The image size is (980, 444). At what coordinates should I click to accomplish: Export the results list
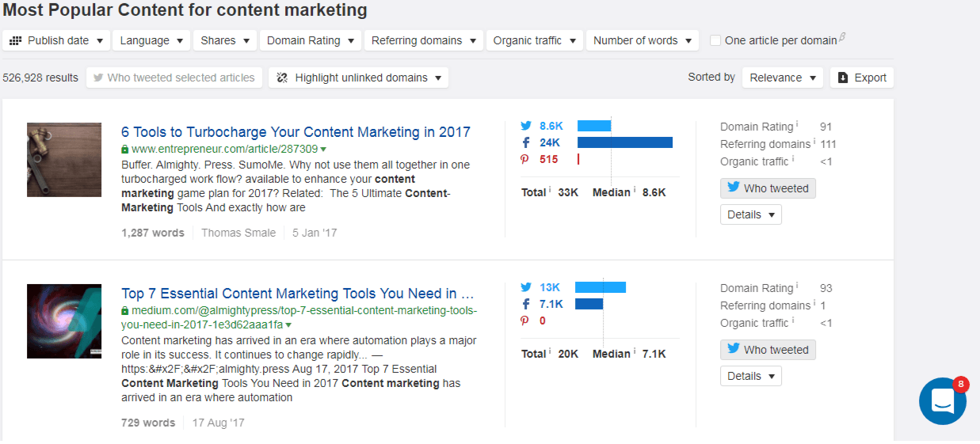(862, 78)
